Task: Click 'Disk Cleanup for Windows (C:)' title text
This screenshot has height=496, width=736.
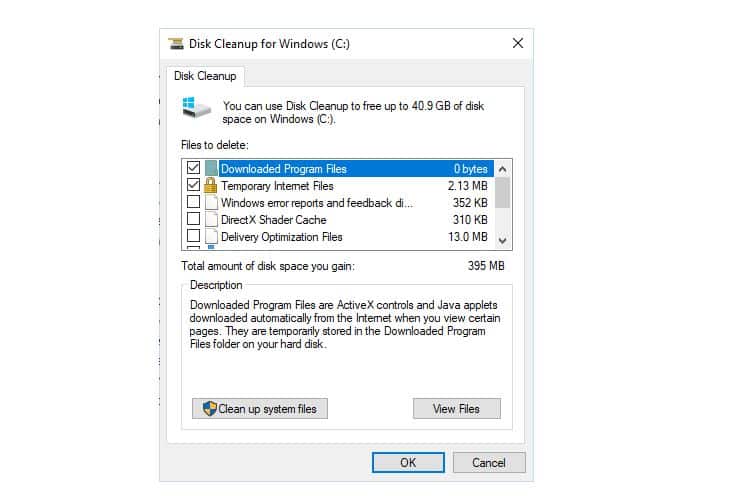Action: (269, 44)
